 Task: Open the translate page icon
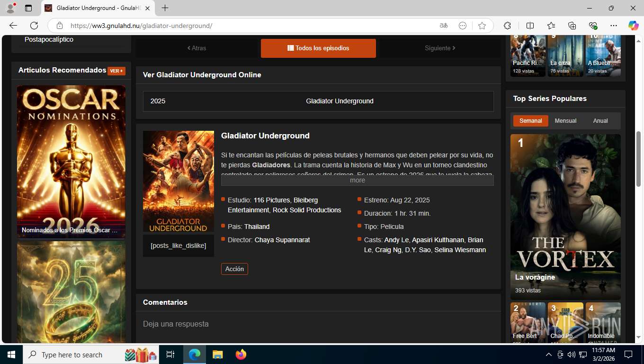click(x=444, y=26)
